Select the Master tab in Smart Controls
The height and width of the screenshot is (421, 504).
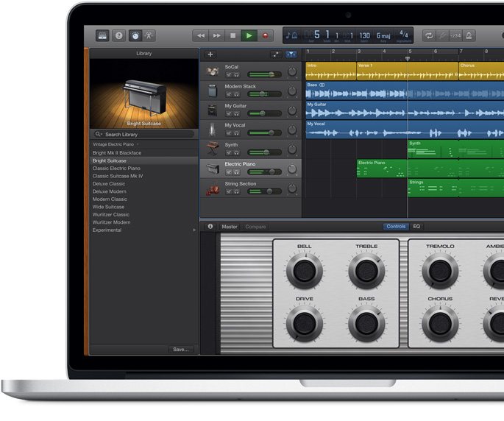point(230,227)
